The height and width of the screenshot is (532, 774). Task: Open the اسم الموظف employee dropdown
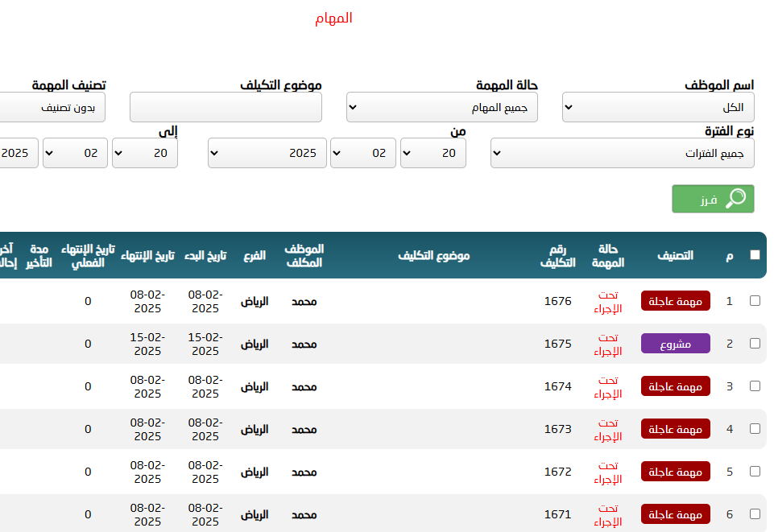(658, 107)
